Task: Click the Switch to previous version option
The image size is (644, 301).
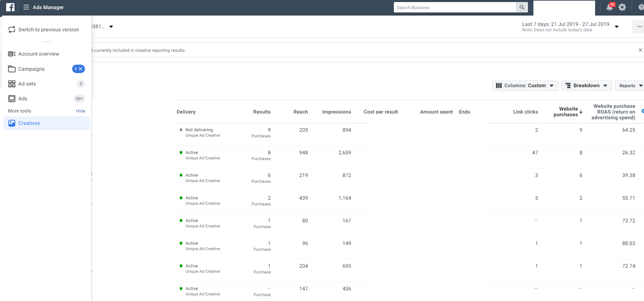Action: pos(48,30)
